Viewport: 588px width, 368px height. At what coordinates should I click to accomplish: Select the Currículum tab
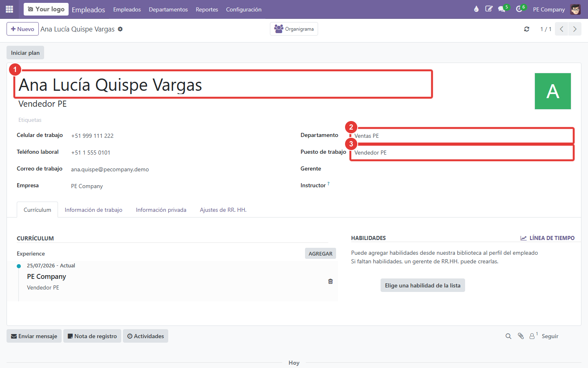pyautogui.click(x=37, y=210)
